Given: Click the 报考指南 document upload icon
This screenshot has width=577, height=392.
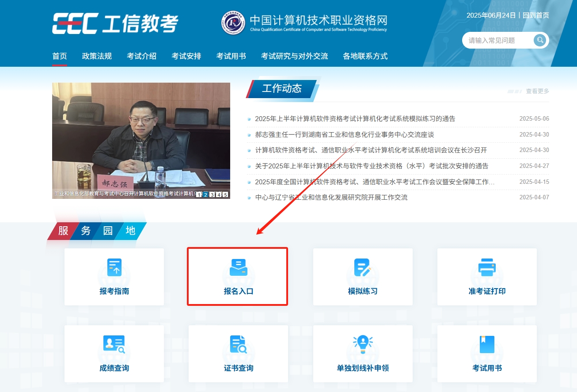Looking at the screenshot, I should tap(114, 268).
